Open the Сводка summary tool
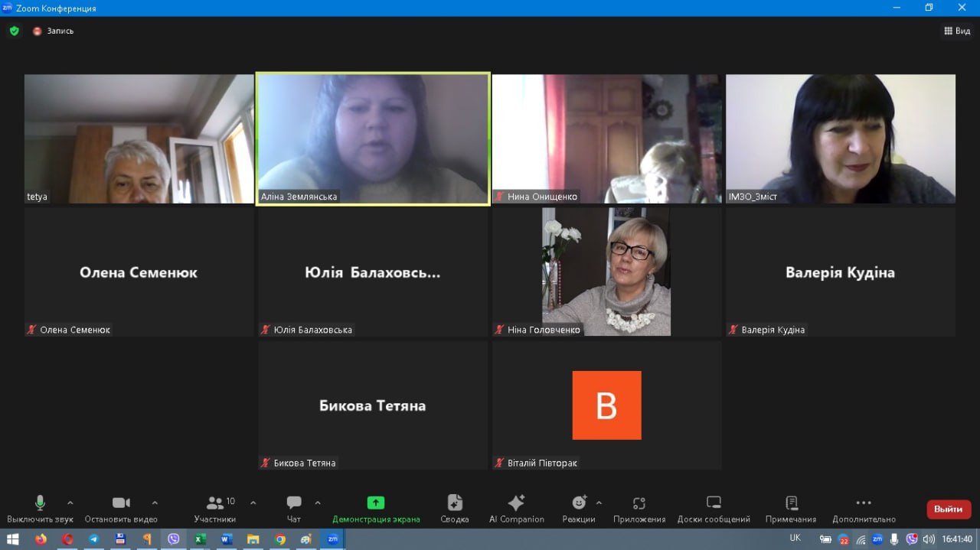This screenshot has height=550, width=980. [455, 509]
